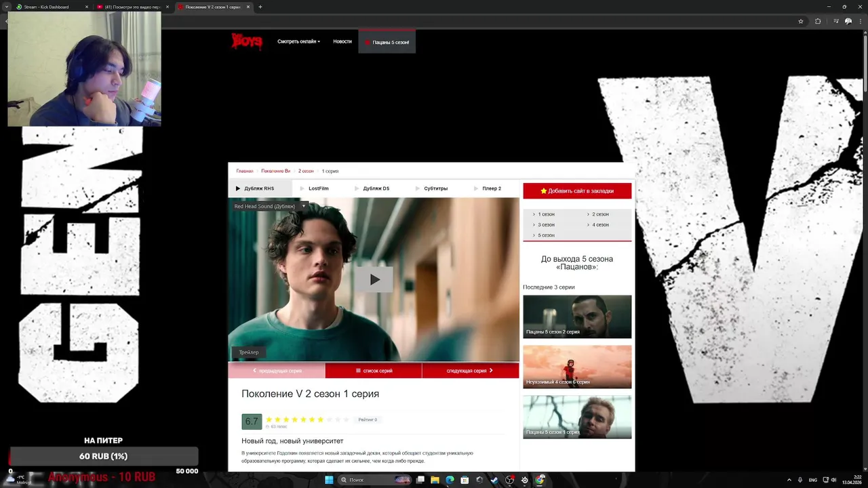Rate the episode with the last star
The width and height of the screenshot is (868, 488).
[347, 420]
